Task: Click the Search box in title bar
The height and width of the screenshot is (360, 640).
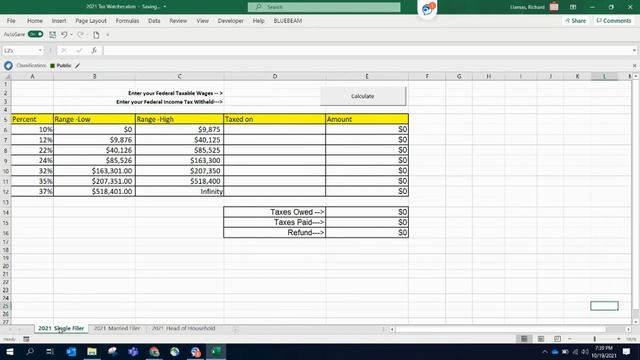Action: (324, 7)
